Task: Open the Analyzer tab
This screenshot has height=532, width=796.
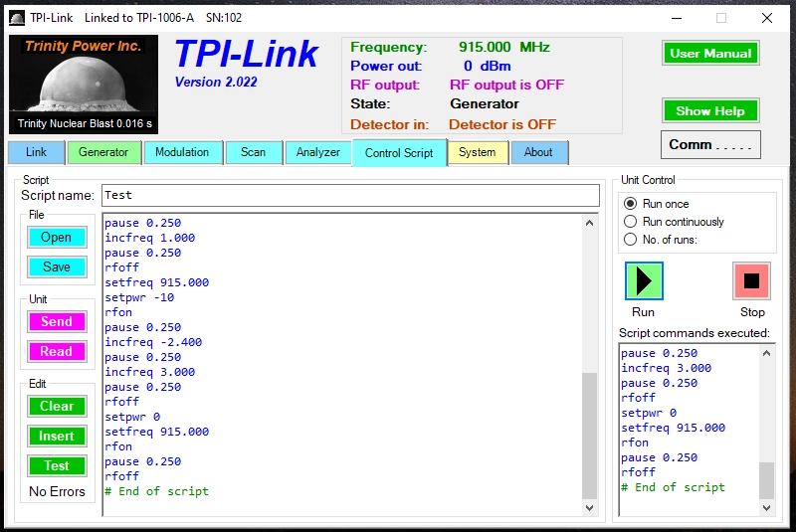Action: tap(318, 152)
